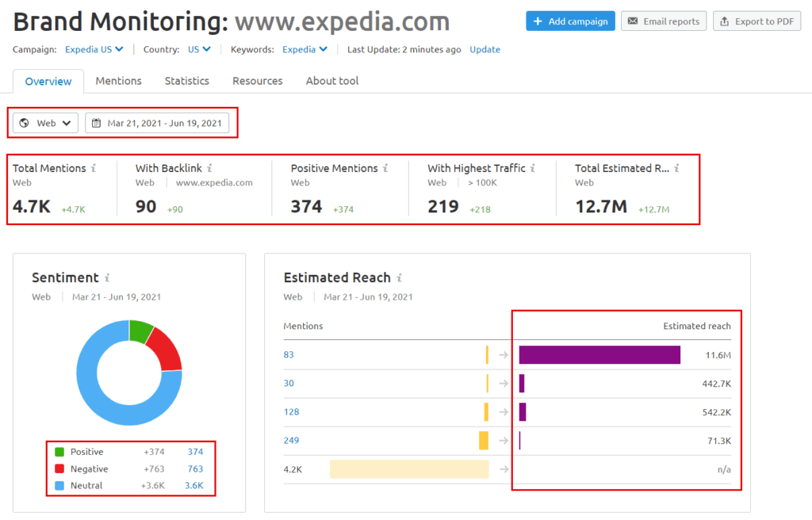Click the info icon beside the Estimated Reach title

400,278
